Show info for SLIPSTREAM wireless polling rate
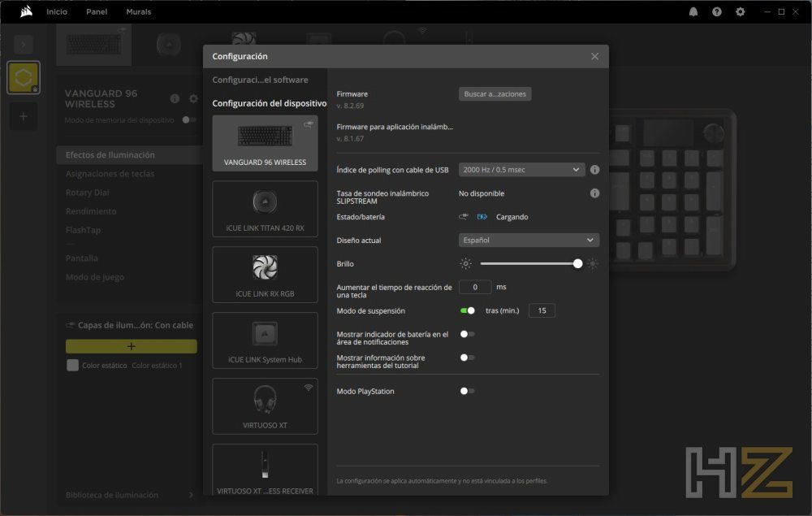Image resolution: width=812 pixels, height=516 pixels. point(594,193)
